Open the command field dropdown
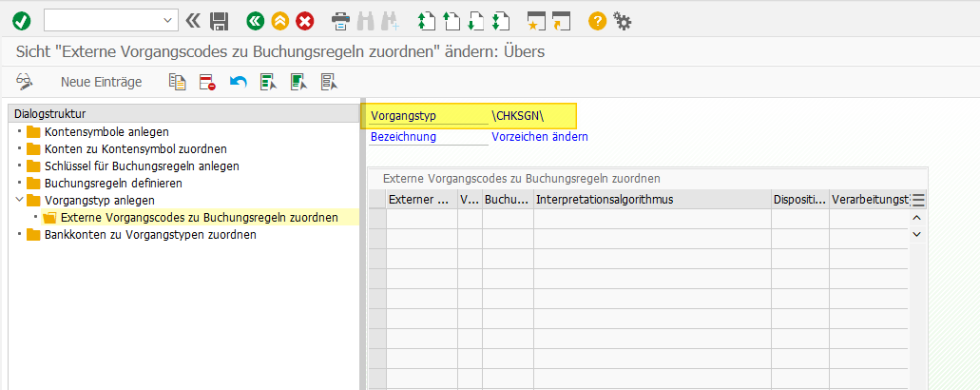The height and width of the screenshot is (390, 980). (169, 20)
